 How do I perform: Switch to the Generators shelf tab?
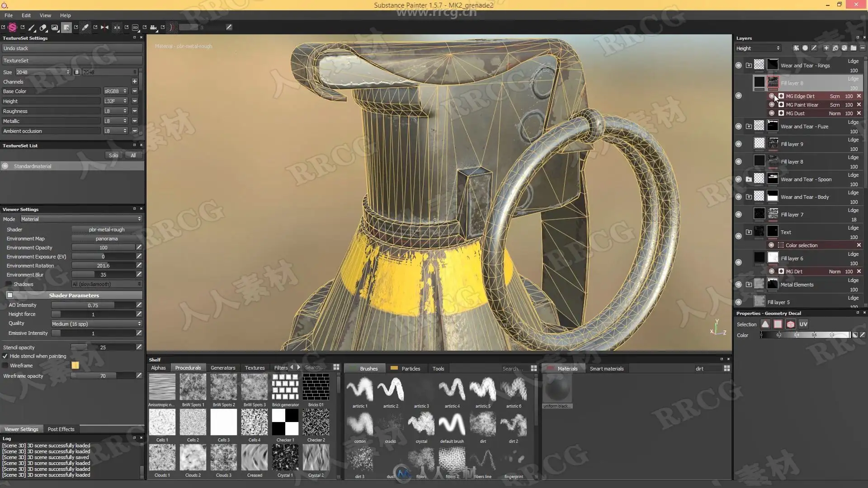click(x=223, y=368)
